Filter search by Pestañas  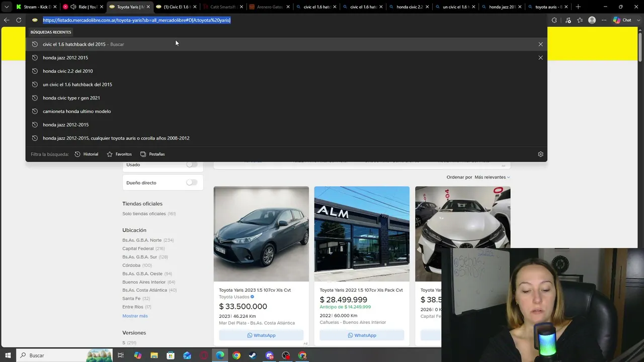pyautogui.click(x=152, y=154)
